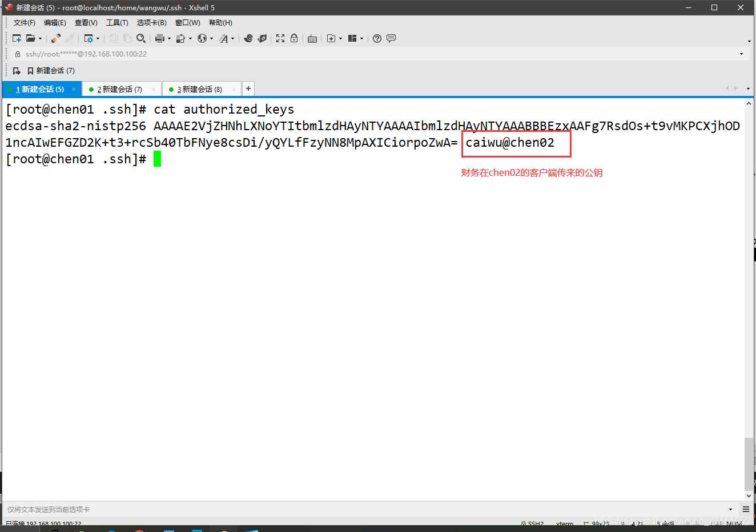The height and width of the screenshot is (532, 756).
Task: Open the tab list dropdown arrow
Action: click(x=748, y=89)
